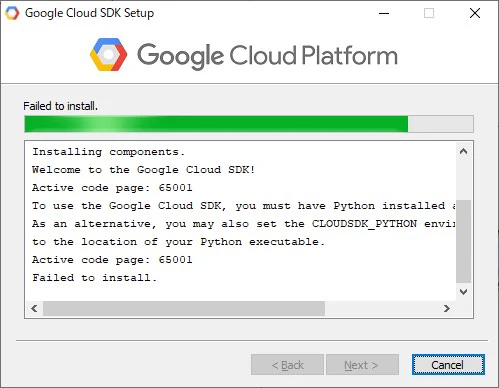Click the green installation progress bar
Screen dimensions: 499x388
coord(249,124)
